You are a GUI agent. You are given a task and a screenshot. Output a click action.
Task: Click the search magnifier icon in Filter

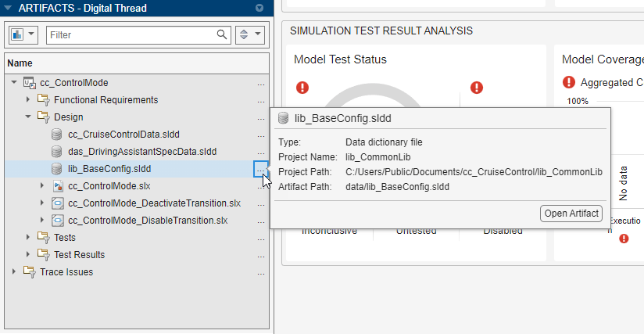tap(222, 35)
